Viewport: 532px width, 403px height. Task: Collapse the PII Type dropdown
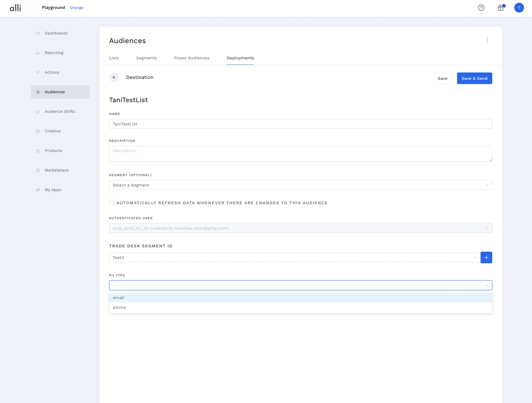click(486, 285)
